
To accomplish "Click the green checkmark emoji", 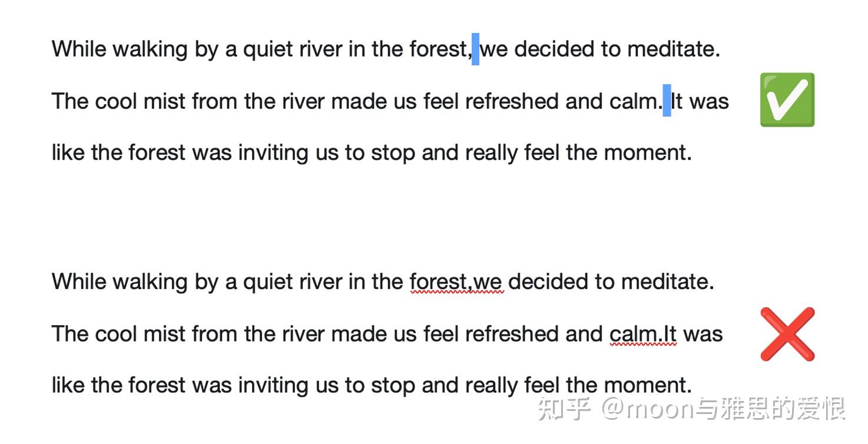I will tap(787, 100).
